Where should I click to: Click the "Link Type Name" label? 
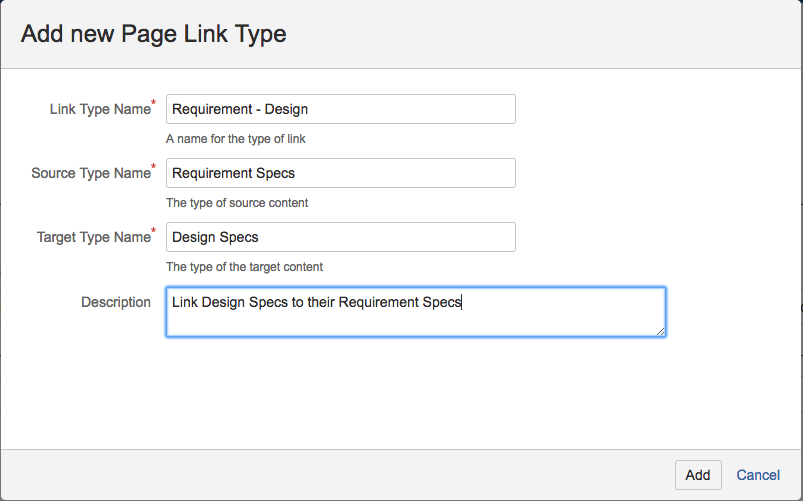click(x=99, y=109)
